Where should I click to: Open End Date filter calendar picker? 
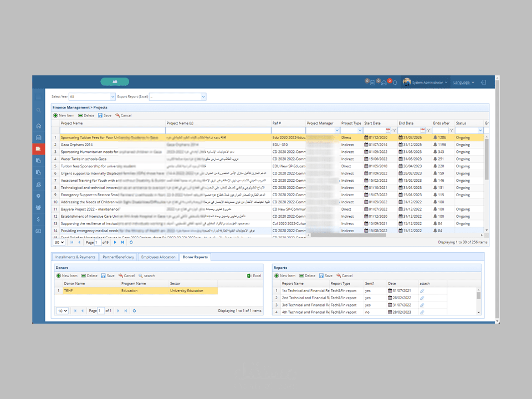click(x=422, y=130)
